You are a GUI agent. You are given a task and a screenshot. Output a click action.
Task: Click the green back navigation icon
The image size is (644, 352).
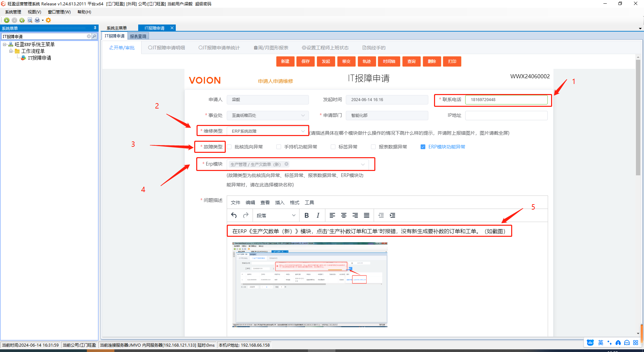pos(7,20)
